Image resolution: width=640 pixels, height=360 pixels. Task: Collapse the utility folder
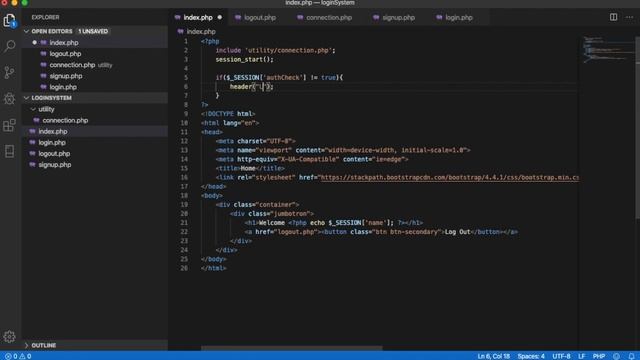point(33,109)
